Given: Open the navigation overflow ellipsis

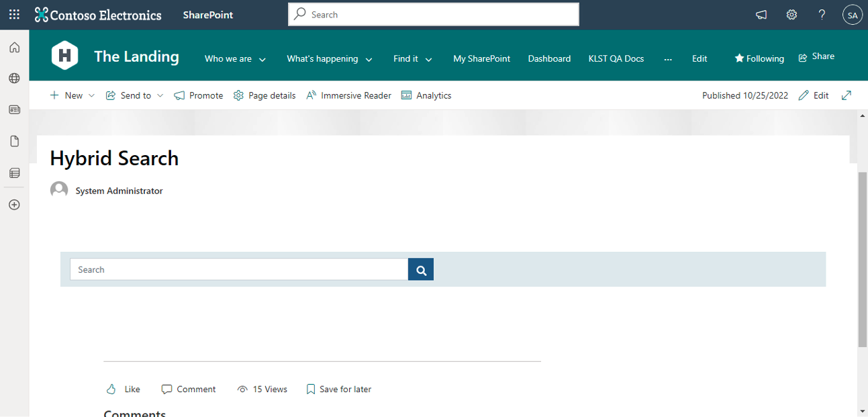Looking at the screenshot, I should point(668,59).
